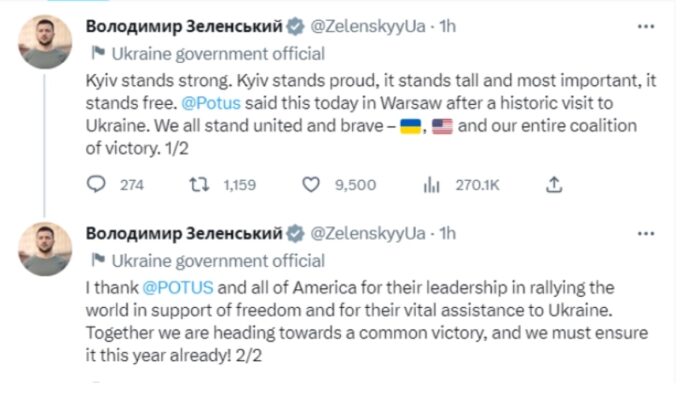Click the profile avatar on the second tweet
The width and height of the screenshot is (681, 400).
[x=46, y=250]
